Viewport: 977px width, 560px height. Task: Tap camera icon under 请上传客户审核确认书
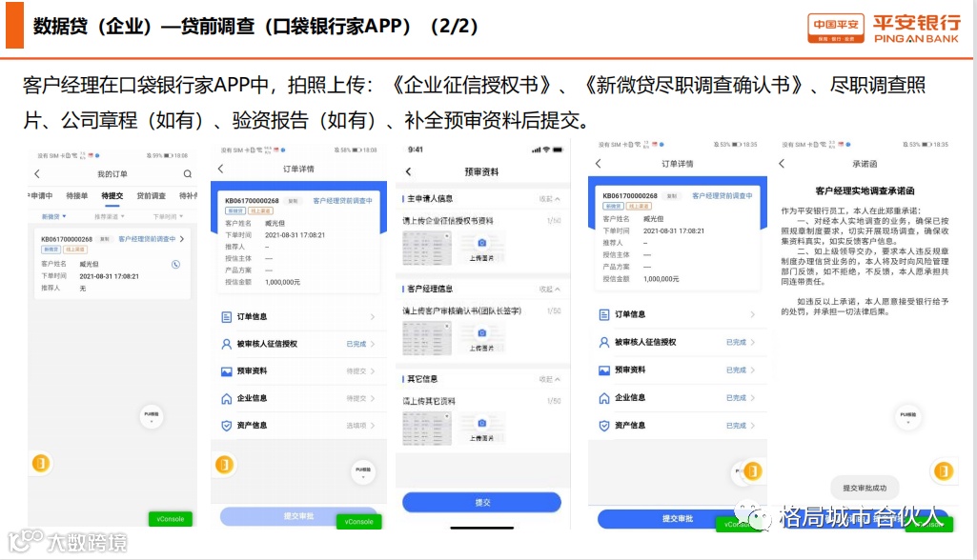(x=481, y=332)
